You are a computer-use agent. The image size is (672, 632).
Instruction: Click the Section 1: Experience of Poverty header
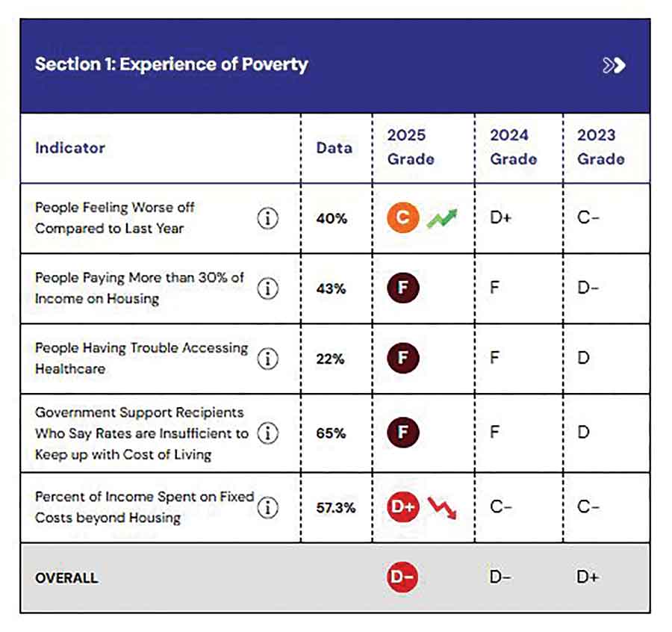[171, 64]
